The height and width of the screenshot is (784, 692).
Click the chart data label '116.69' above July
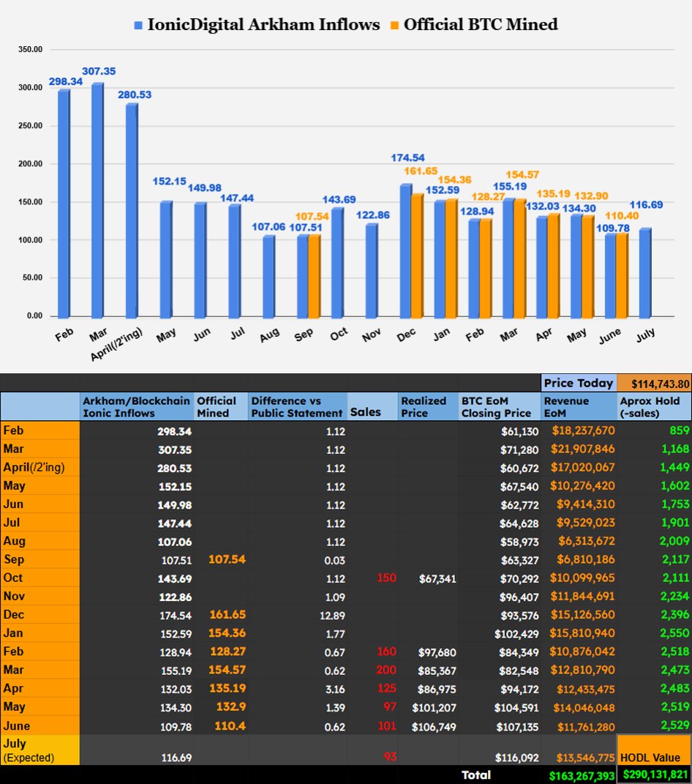click(646, 204)
